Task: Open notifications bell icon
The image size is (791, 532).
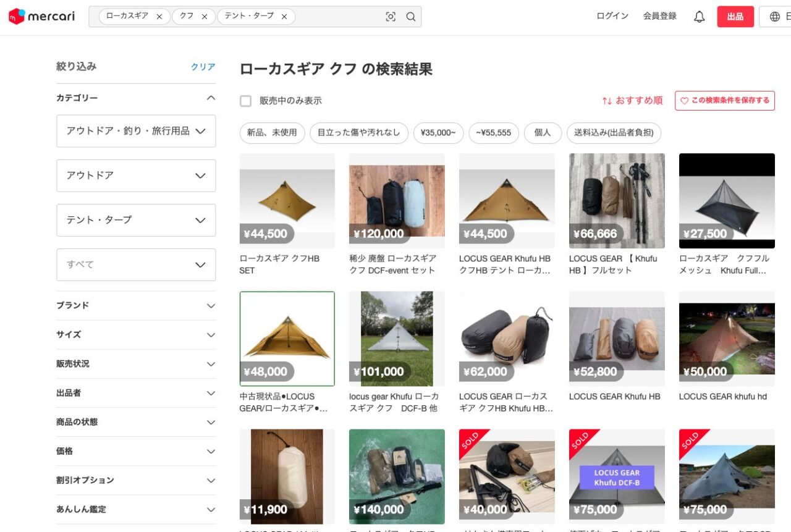Action: click(699, 17)
